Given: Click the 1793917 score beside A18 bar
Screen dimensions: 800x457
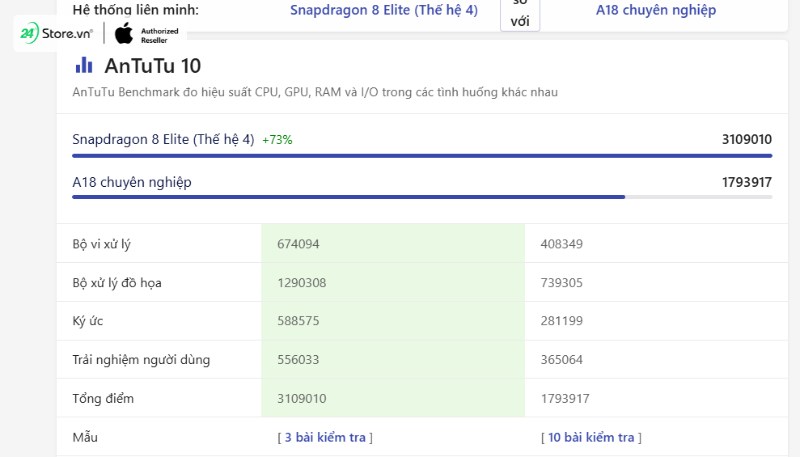Looking at the screenshot, I should (x=746, y=182).
